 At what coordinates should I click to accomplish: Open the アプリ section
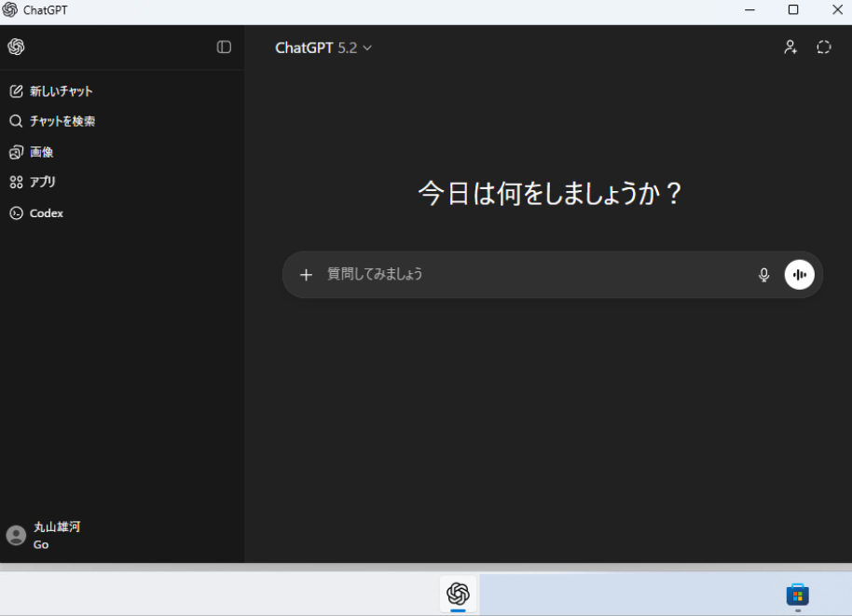click(32, 182)
